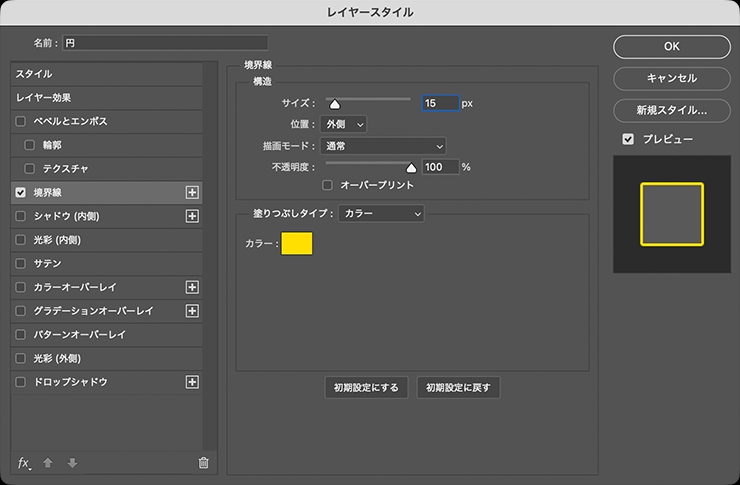Open the 塗りつぶしタイプ dropdown
Screen dimensions: 740x485
click(381, 213)
